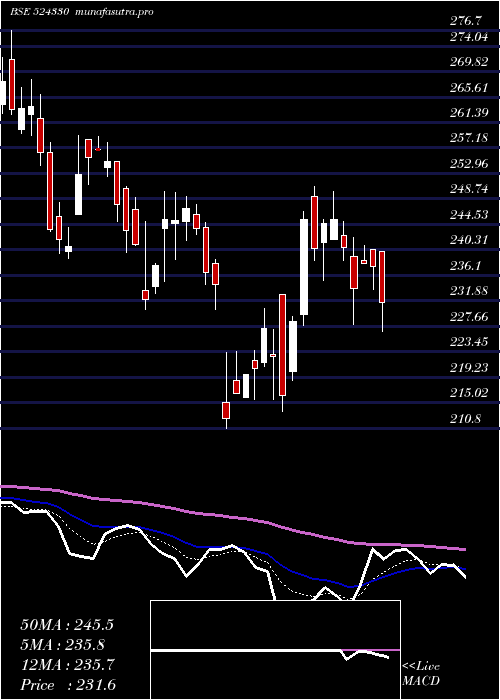Select the 240.31 price level label
The image size is (500, 700).
[x=468, y=241]
